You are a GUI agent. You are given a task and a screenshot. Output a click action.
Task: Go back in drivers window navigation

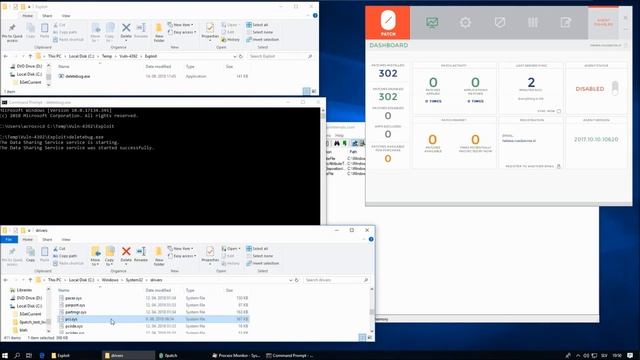coord(6,280)
